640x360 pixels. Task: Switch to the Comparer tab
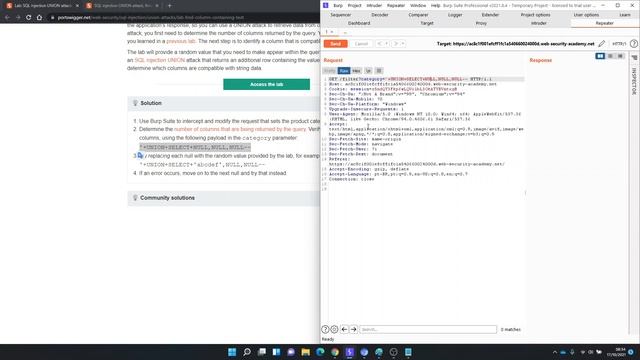coord(418,15)
